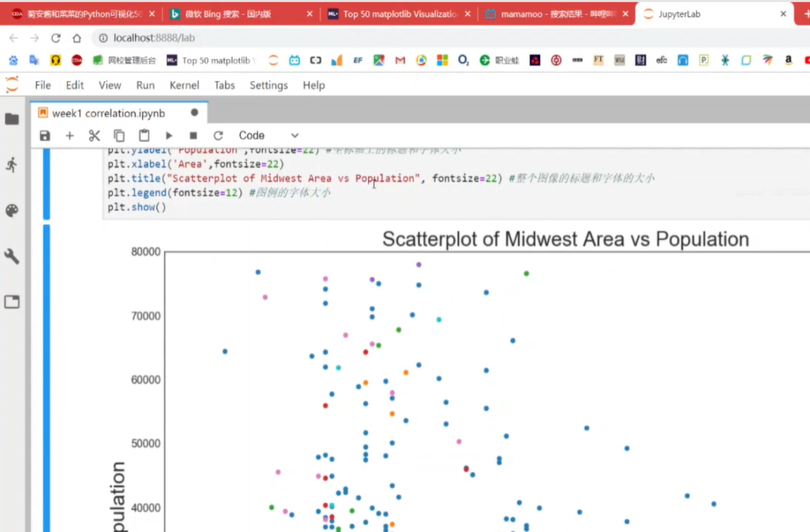Image resolution: width=810 pixels, height=532 pixels.
Task: Open the EF bookmark icon
Action: pyautogui.click(x=358, y=61)
